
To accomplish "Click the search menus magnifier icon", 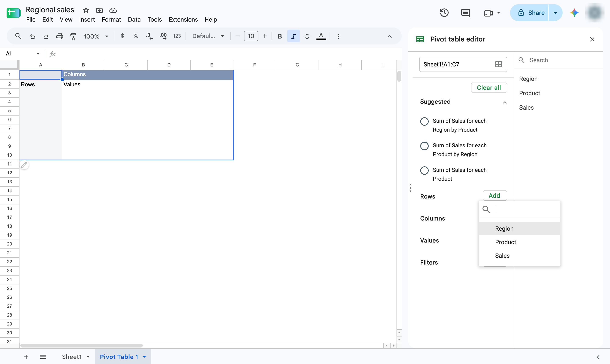I will coord(18,36).
